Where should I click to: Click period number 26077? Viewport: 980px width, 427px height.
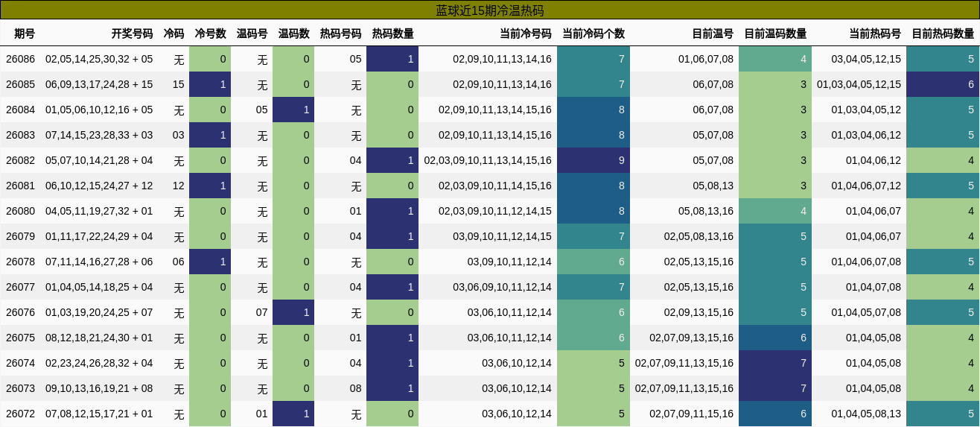[20, 287]
